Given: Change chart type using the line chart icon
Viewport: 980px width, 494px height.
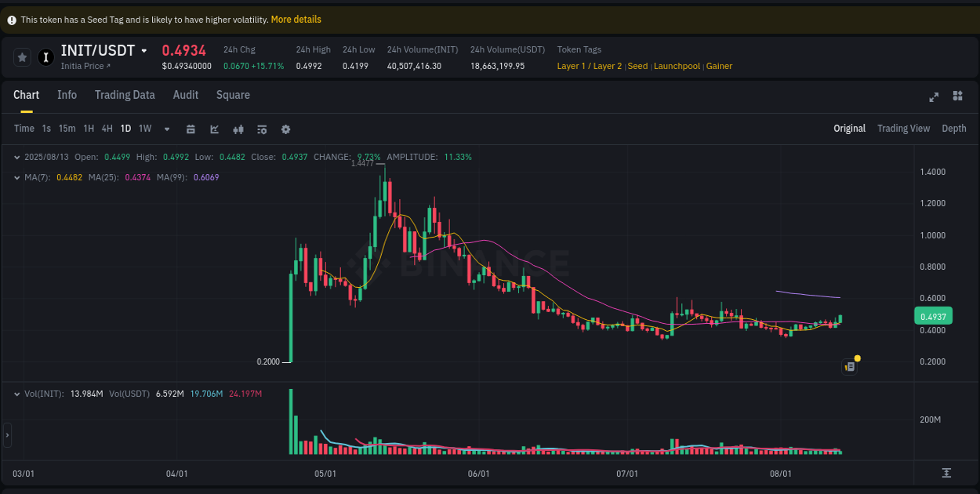Looking at the screenshot, I should point(214,128).
